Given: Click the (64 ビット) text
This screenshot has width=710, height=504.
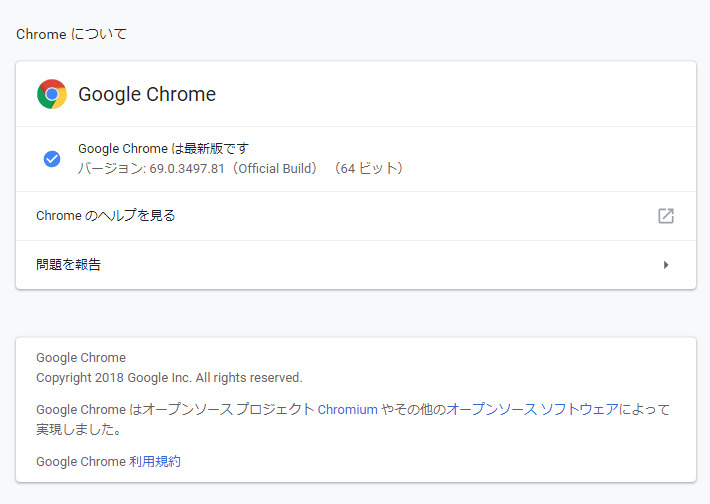Looking at the screenshot, I should tap(368, 168).
